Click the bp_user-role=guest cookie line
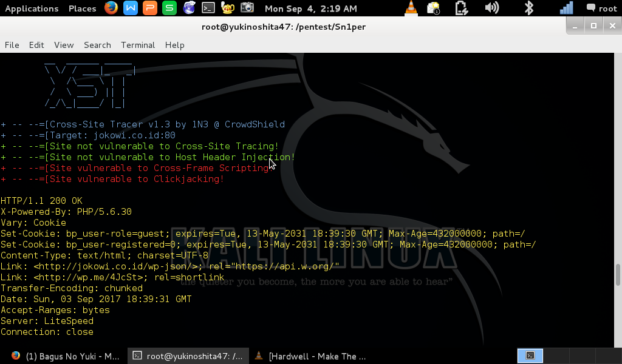Screen dimensions: 622x364 click(x=263, y=234)
